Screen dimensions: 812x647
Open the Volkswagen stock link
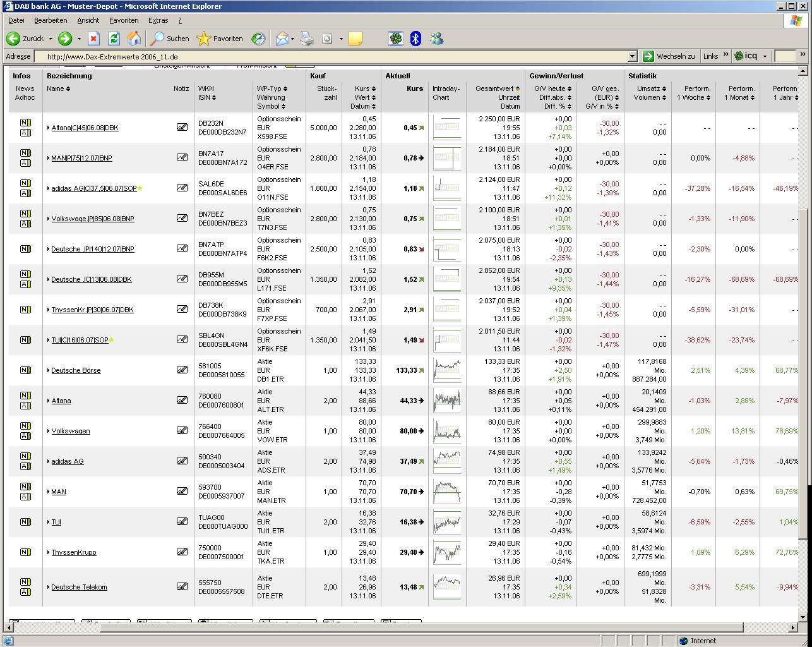(71, 431)
